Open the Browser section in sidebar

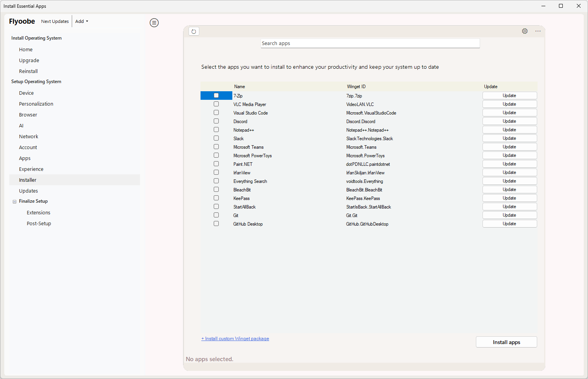(28, 115)
